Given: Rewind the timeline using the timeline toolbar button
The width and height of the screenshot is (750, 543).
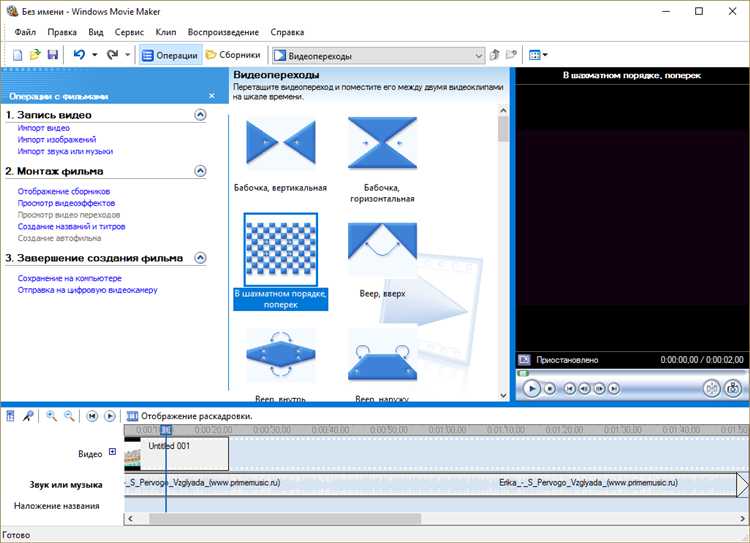Looking at the screenshot, I should [x=92, y=416].
